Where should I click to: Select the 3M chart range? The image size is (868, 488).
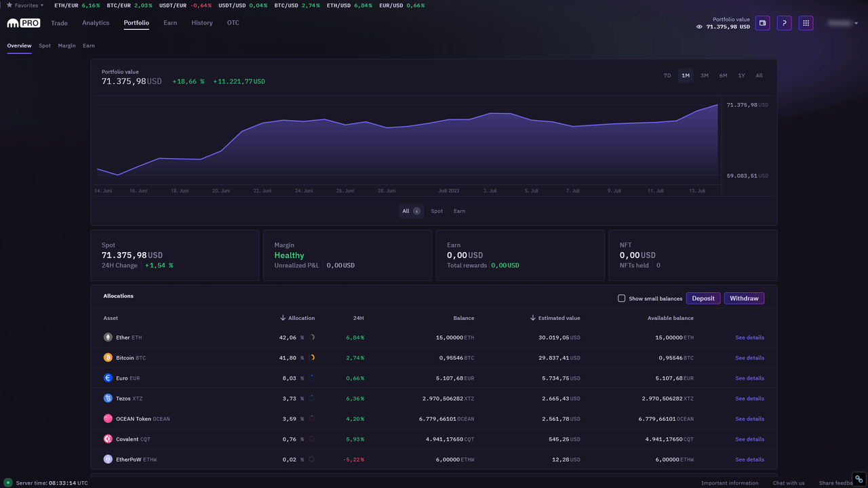(705, 75)
